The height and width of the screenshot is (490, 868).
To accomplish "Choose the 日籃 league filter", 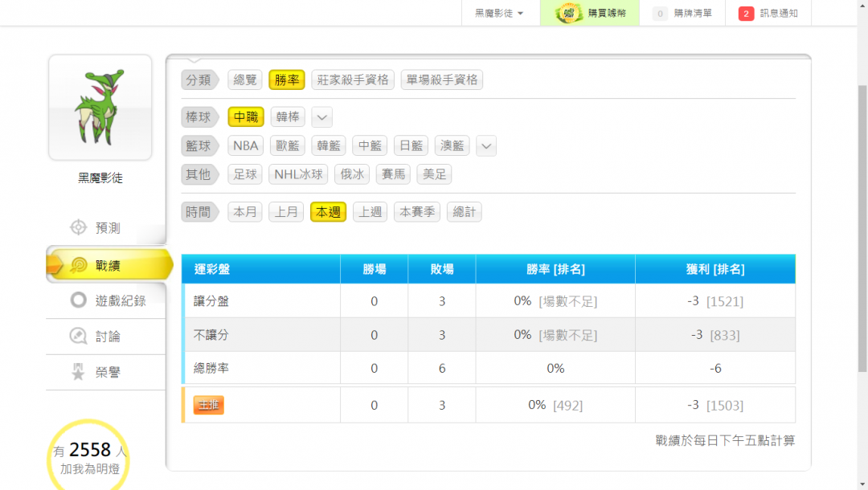I will (411, 145).
